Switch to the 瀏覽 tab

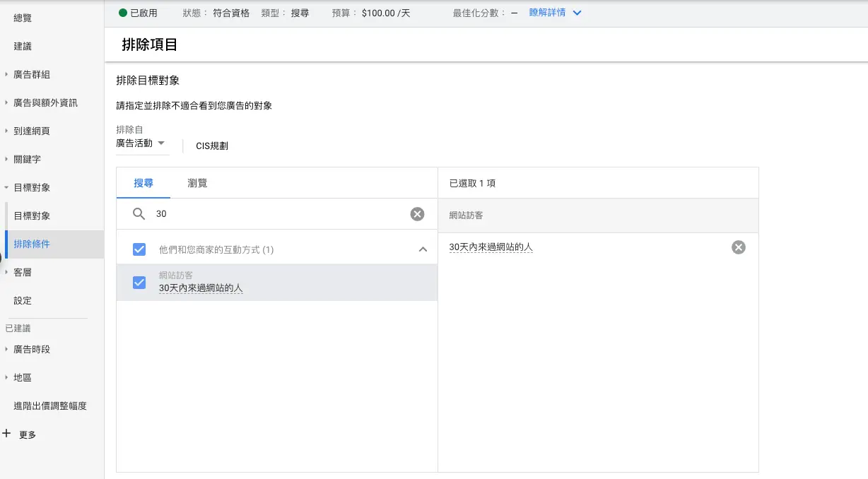point(197,183)
